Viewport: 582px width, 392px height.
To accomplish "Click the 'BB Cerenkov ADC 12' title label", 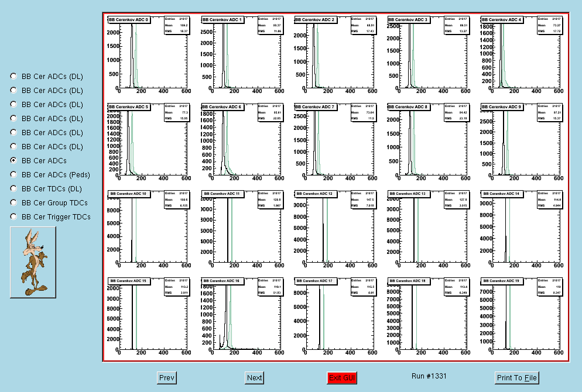I will point(316,194).
